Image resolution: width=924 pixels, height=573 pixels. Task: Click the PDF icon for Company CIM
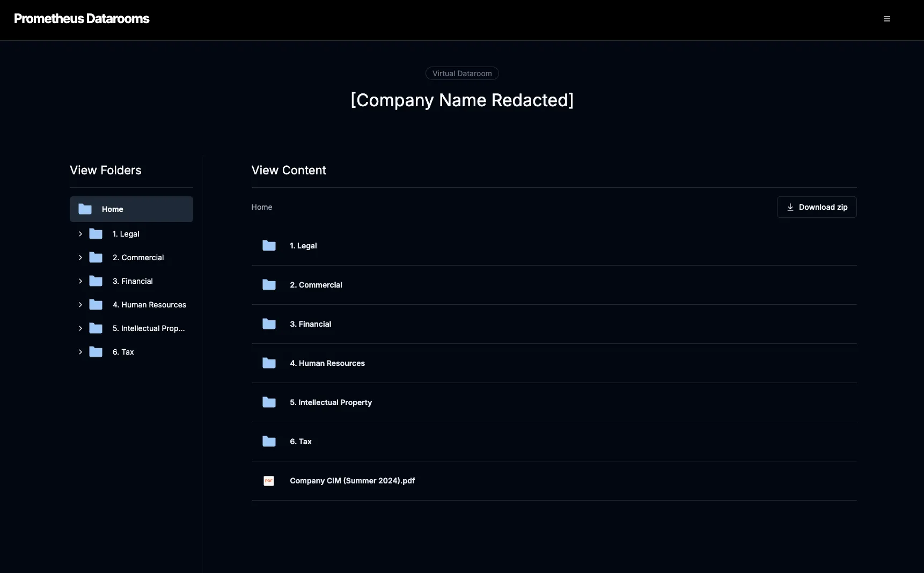(269, 481)
